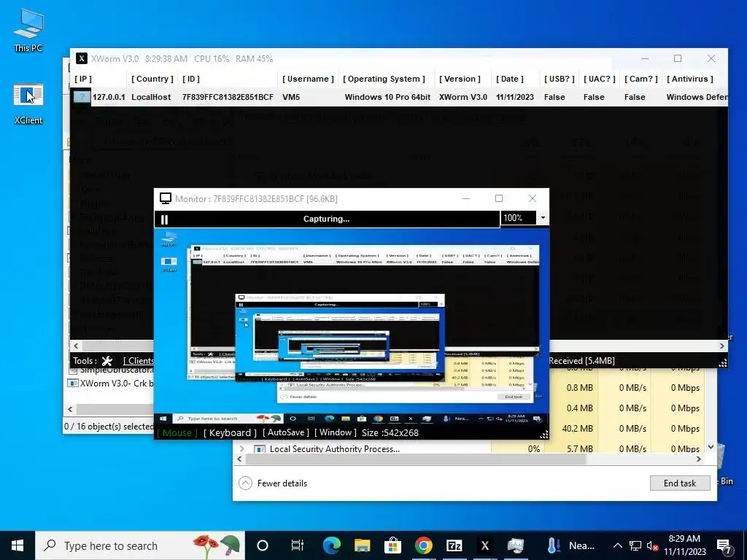This screenshot has height=560, width=747.
Task: Sort by the [ IP ] column header
Action: pyautogui.click(x=83, y=79)
